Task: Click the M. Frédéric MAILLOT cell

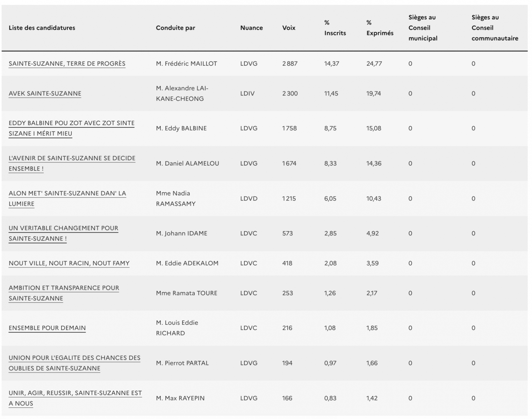Action: pyautogui.click(x=186, y=64)
